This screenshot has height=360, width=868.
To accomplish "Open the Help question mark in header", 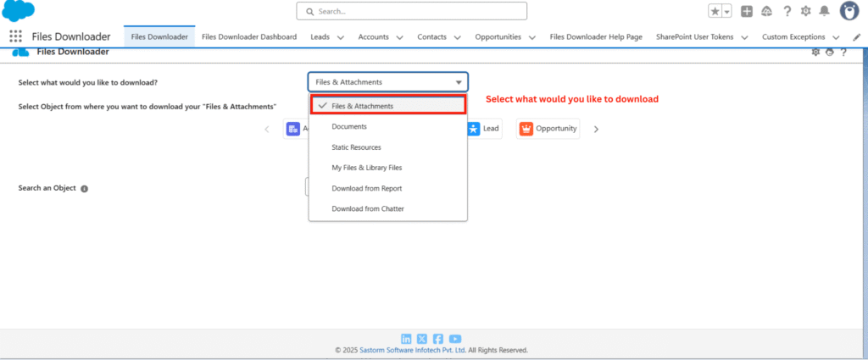I will 787,11.
